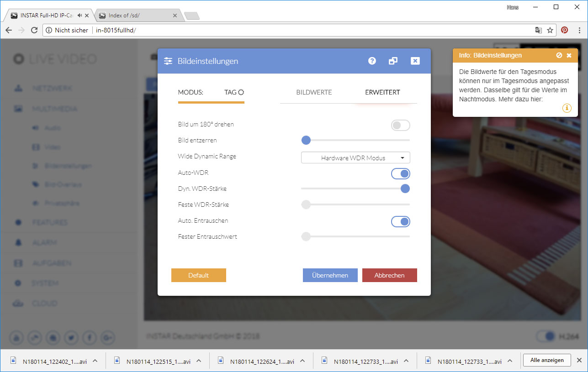Click the disable-hints icon in info box
The height and width of the screenshot is (372, 588).
[559, 55]
